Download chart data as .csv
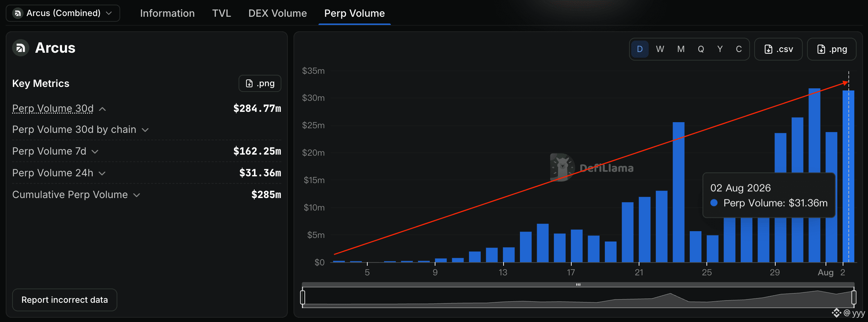This screenshot has width=868, height=322. click(778, 49)
